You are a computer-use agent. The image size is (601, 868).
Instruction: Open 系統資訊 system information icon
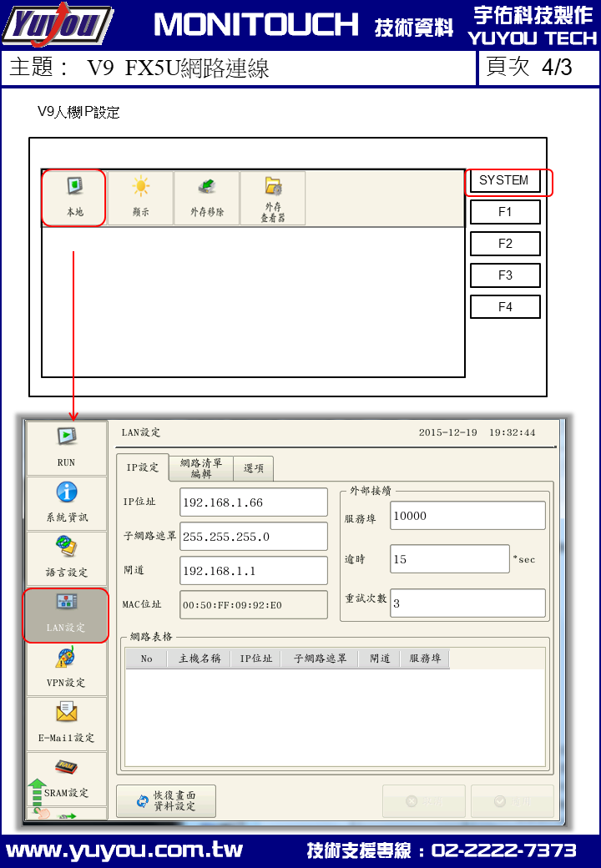(x=67, y=503)
